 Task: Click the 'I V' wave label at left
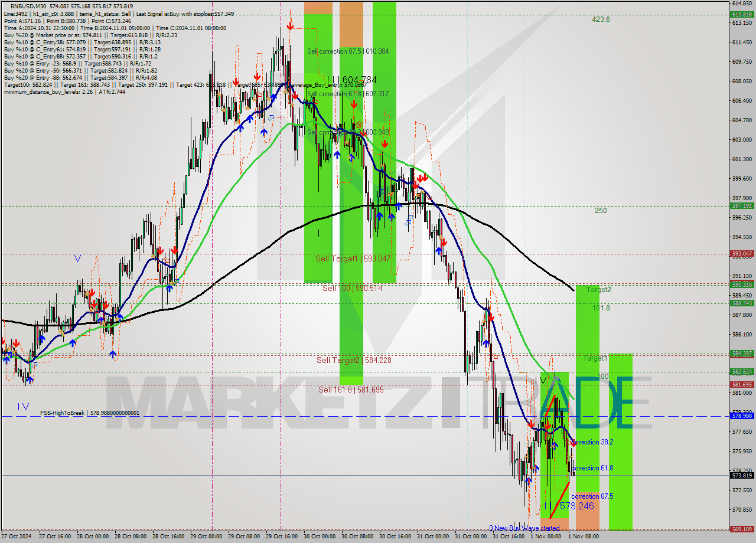point(23,407)
